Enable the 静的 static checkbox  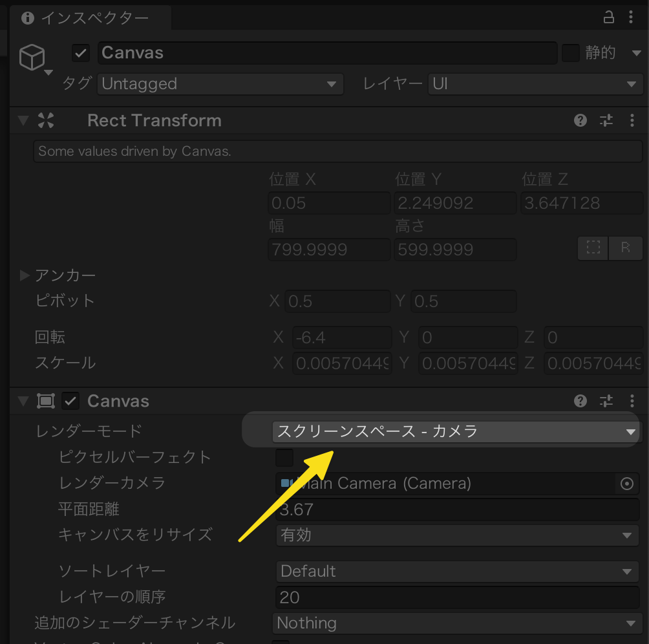coord(570,53)
